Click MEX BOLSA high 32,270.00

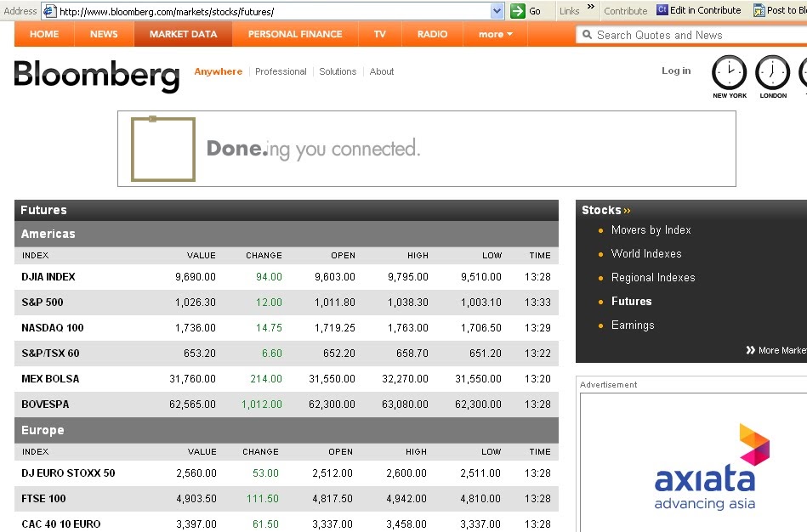(405, 379)
